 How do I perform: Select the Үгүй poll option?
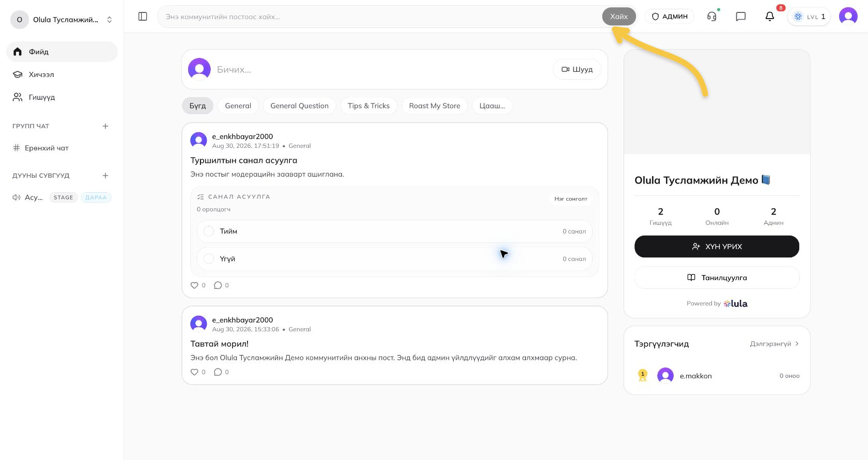click(x=395, y=259)
